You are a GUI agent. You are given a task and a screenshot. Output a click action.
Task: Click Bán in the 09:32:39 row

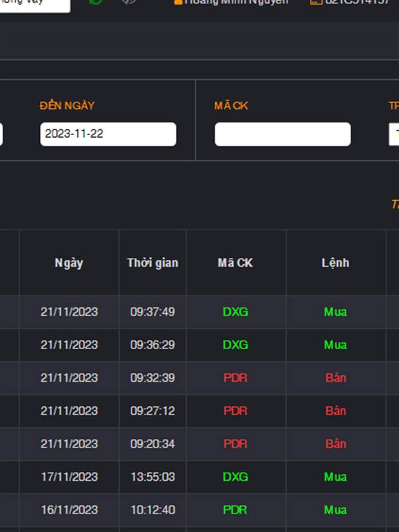336,378
